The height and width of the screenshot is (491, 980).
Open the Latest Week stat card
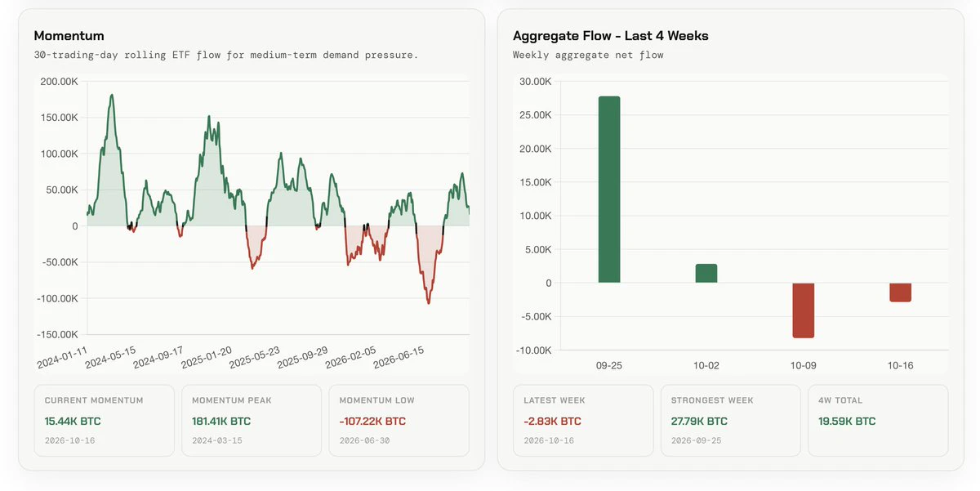tap(583, 420)
